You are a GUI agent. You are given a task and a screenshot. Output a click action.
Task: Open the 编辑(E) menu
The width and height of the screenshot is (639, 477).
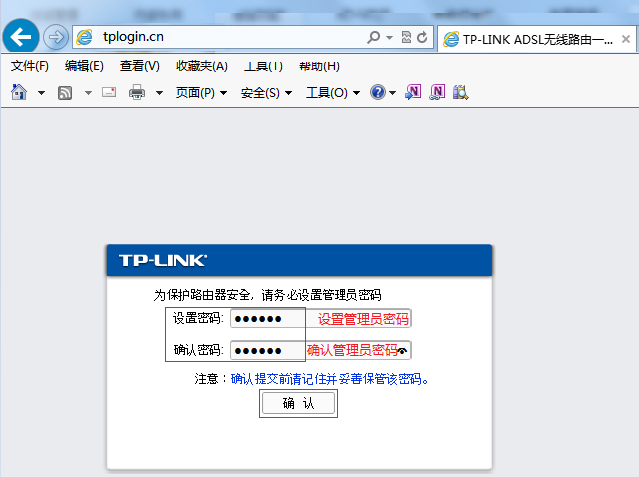click(x=84, y=66)
